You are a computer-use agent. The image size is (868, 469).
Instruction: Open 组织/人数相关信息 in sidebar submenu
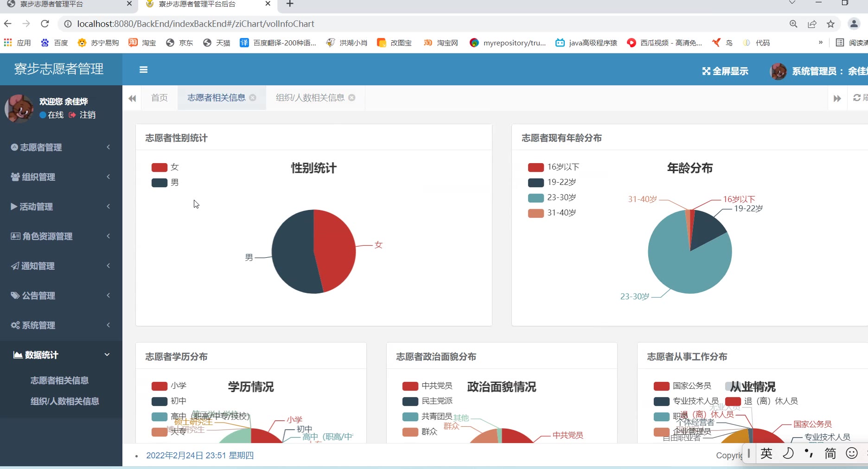pyautogui.click(x=64, y=401)
